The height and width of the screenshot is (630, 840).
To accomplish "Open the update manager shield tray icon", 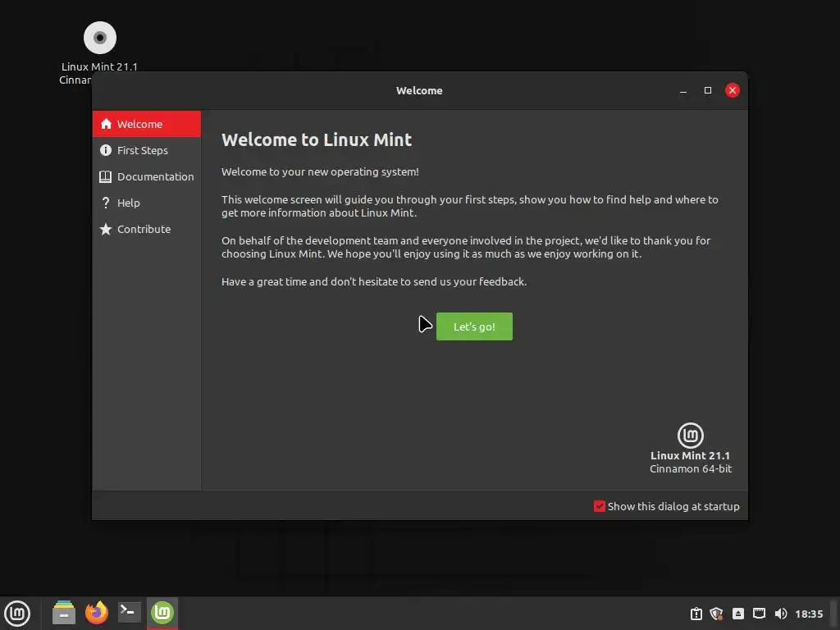I will [716, 614].
